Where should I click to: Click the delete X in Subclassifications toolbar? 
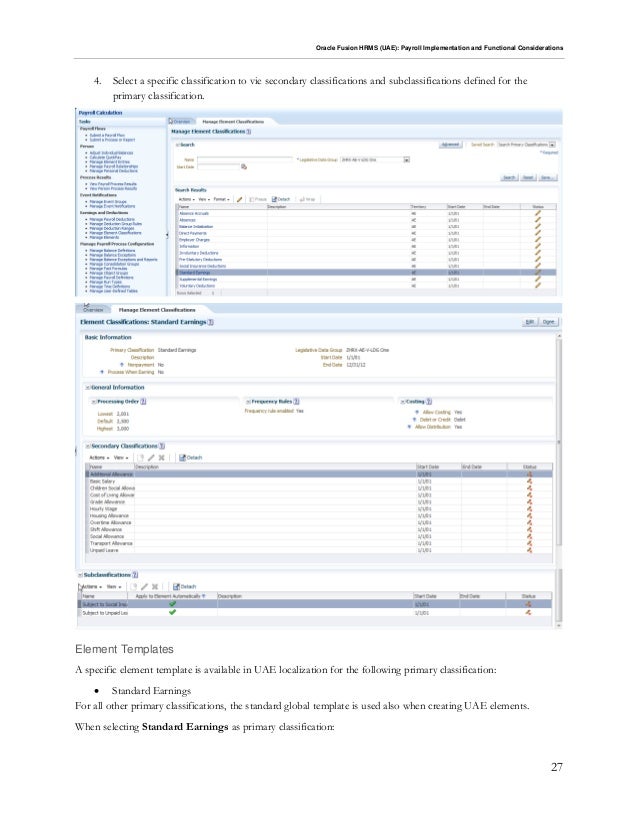pos(155,586)
